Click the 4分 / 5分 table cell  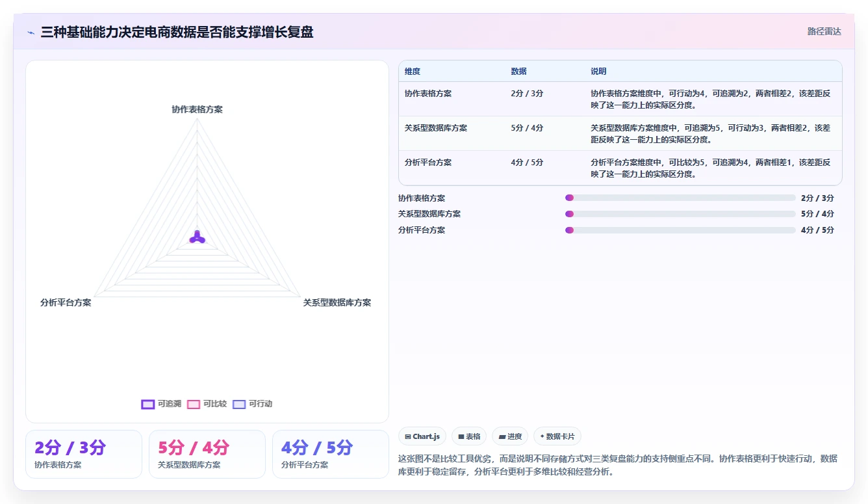[527, 163]
